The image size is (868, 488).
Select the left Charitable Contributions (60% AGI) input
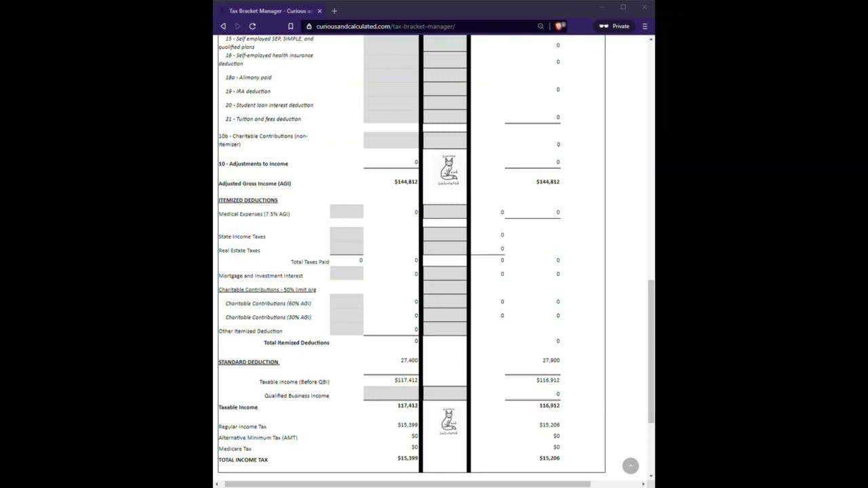point(347,301)
